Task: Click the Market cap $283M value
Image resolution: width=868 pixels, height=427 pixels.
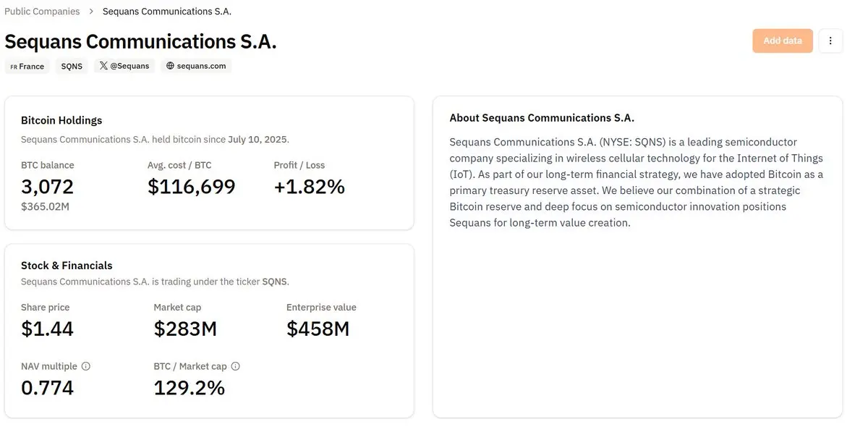Action: click(185, 329)
